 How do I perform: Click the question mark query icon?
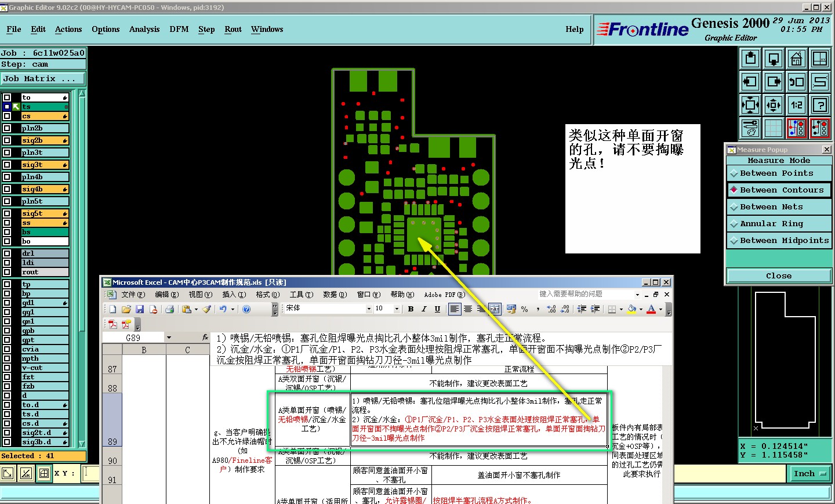point(820,105)
